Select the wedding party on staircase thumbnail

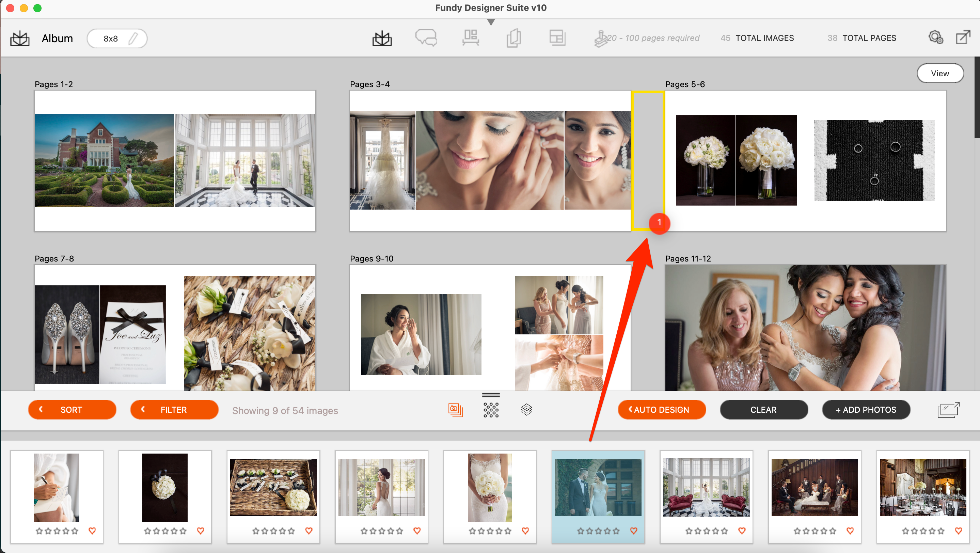pyautogui.click(x=815, y=487)
